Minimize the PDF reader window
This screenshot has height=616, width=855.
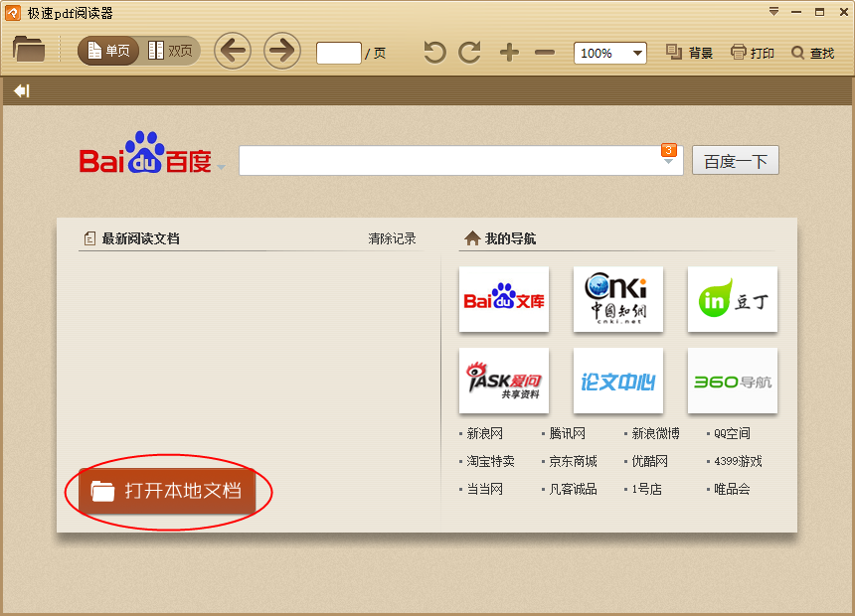pos(796,12)
